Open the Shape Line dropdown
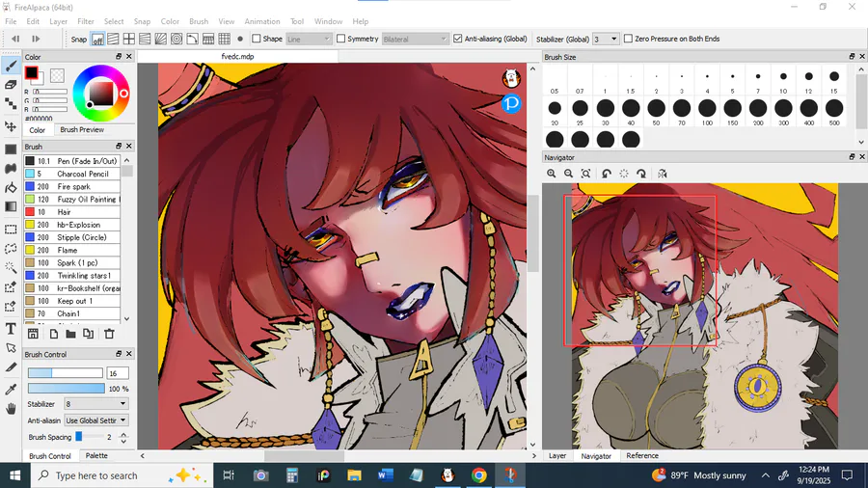Viewport: 868px width, 488px height. click(x=309, y=40)
